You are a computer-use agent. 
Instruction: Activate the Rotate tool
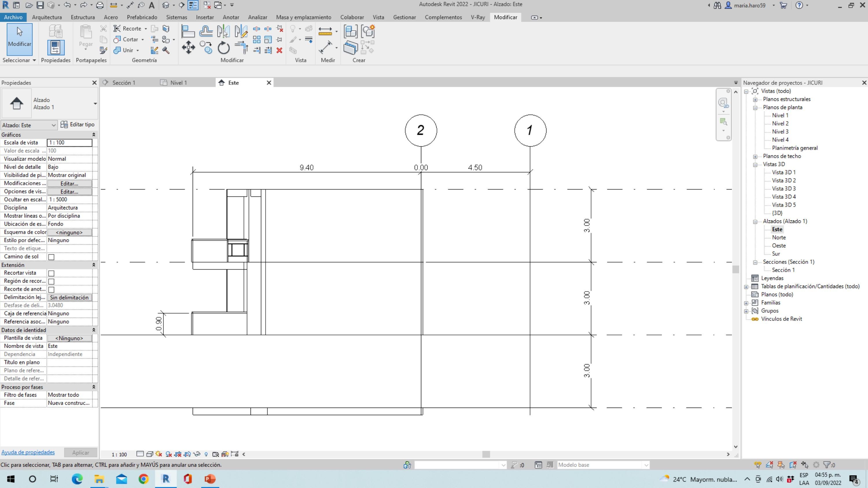(223, 47)
